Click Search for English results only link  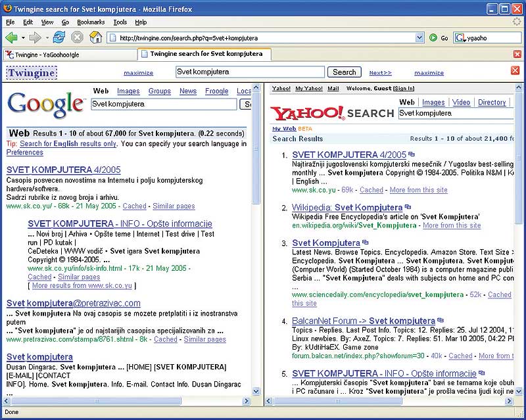point(68,143)
